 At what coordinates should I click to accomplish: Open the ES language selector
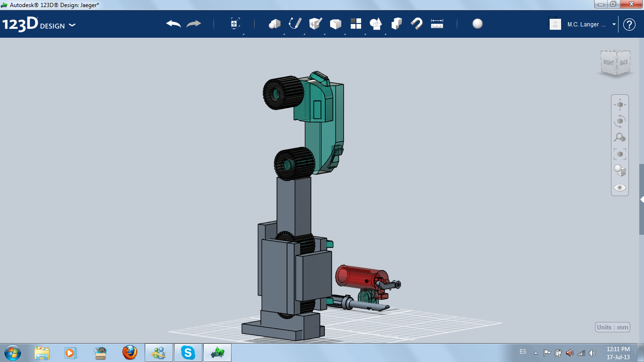click(x=523, y=352)
